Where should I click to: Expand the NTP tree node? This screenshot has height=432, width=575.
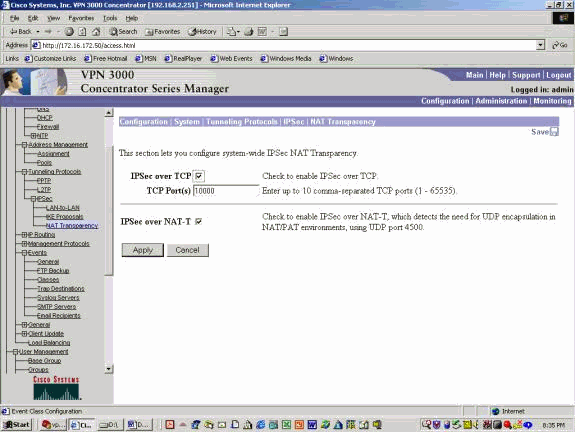[x=33, y=136]
